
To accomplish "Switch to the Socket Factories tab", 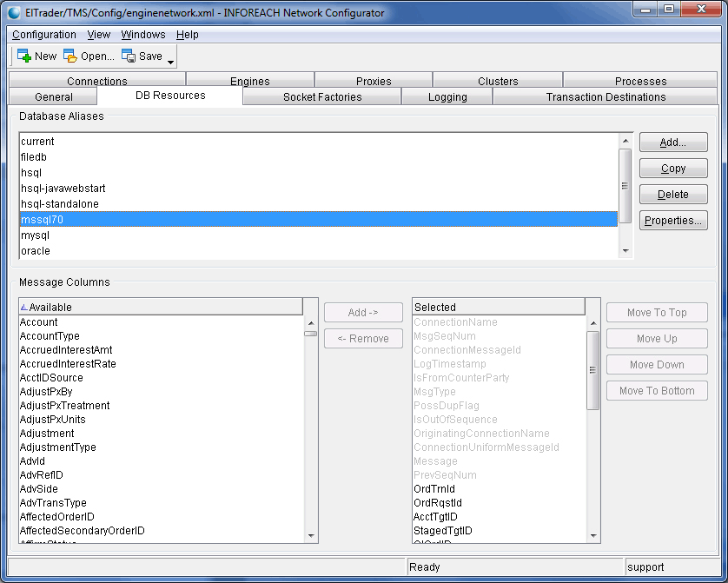I will click(x=322, y=97).
